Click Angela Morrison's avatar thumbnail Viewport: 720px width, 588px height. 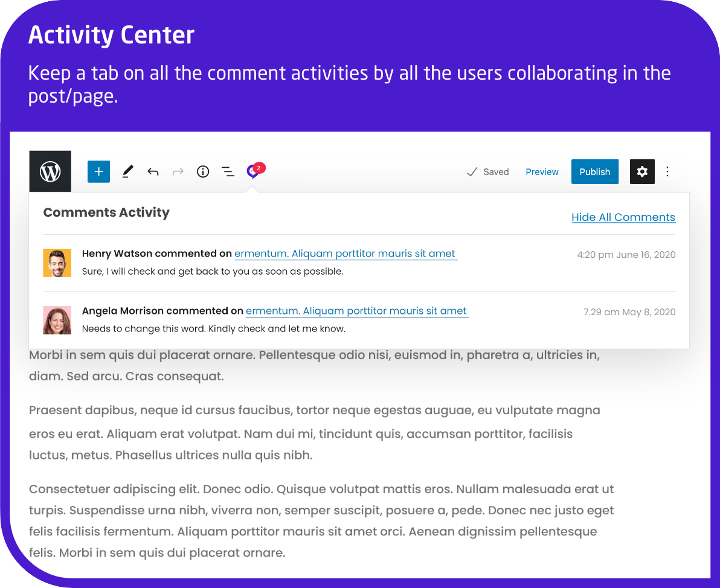pyautogui.click(x=57, y=321)
